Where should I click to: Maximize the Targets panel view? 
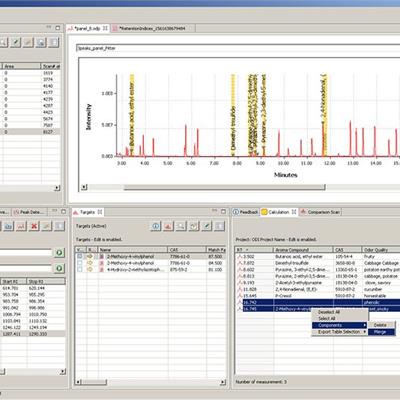(x=223, y=211)
